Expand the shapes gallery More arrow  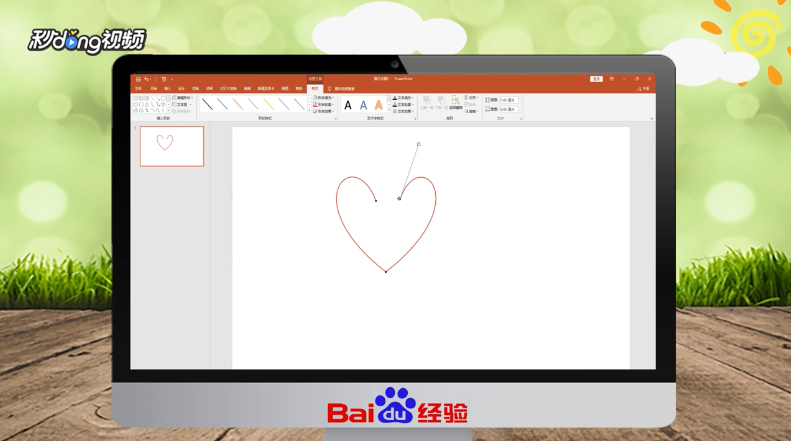click(168, 110)
